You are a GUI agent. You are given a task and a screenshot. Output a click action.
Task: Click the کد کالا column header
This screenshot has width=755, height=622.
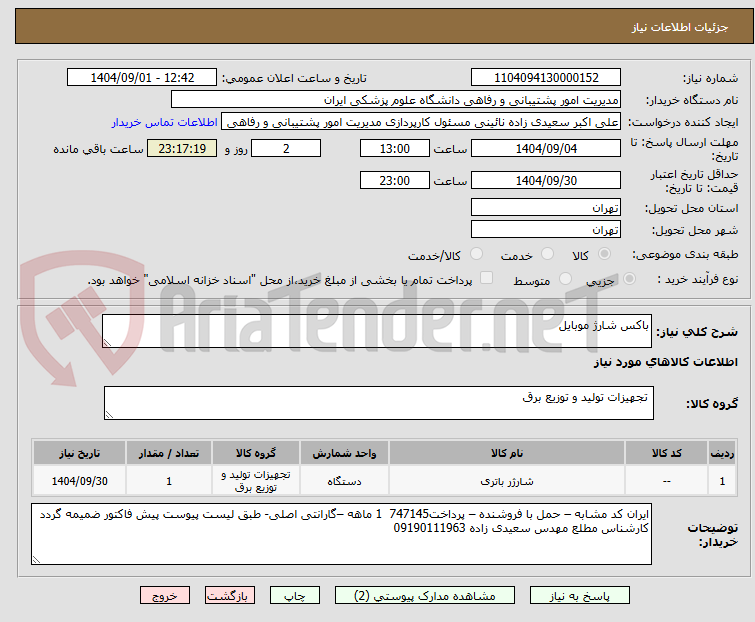(x=666, y=453)
